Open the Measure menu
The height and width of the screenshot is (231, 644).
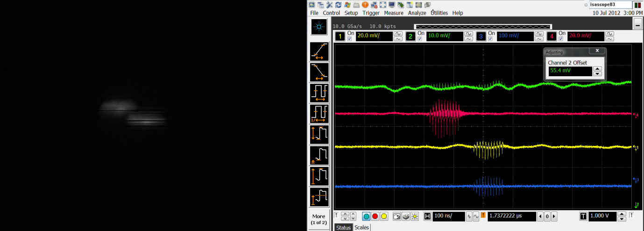[393, 13]
